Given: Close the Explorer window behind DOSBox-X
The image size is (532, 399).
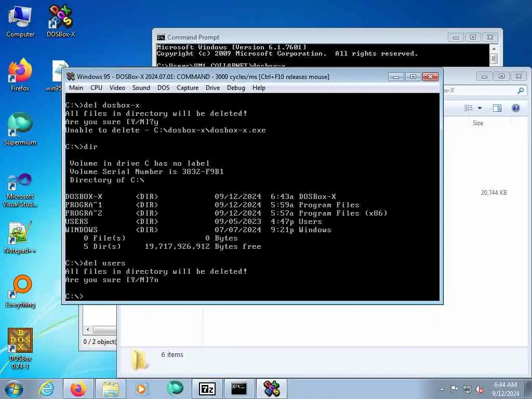Looking at the screenshot, I should pyautogui.click(x=518, y=76).
